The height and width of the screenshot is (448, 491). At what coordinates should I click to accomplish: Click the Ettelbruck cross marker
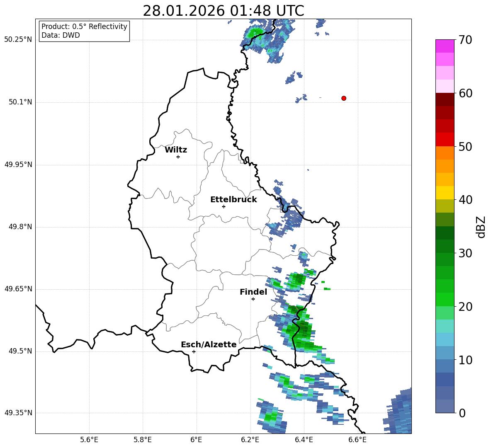[x=224, y=206]
